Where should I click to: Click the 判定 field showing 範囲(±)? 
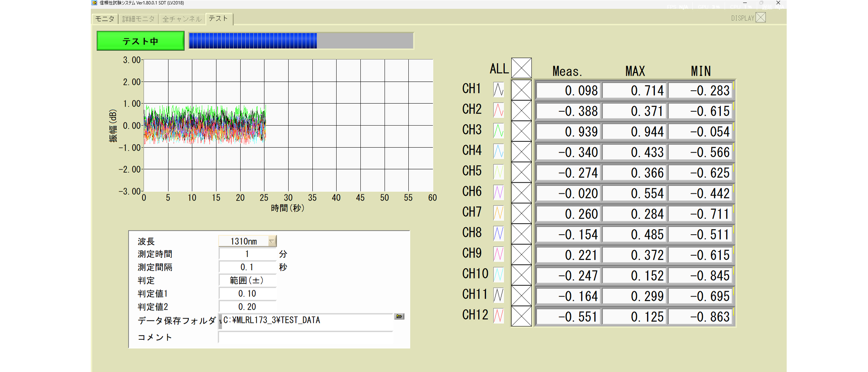pos(247,280)
